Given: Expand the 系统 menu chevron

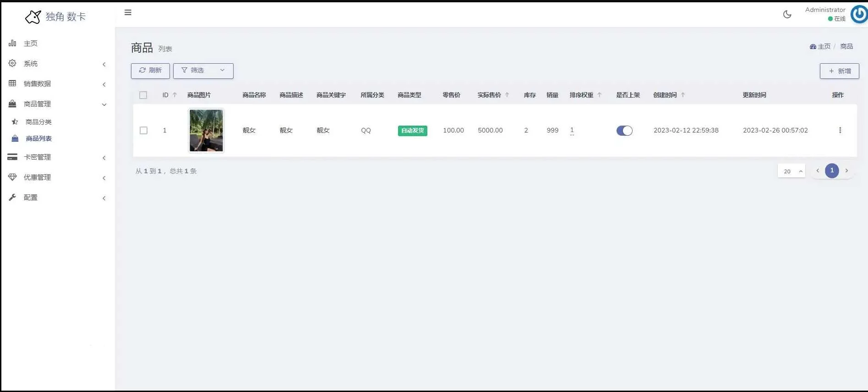Looking at the screenshot, I should point(104,64).
